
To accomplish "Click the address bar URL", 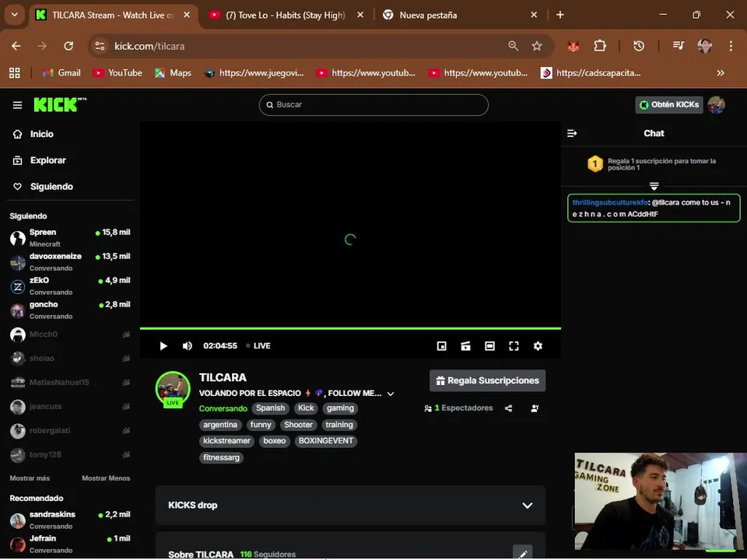I will (149, 46).
